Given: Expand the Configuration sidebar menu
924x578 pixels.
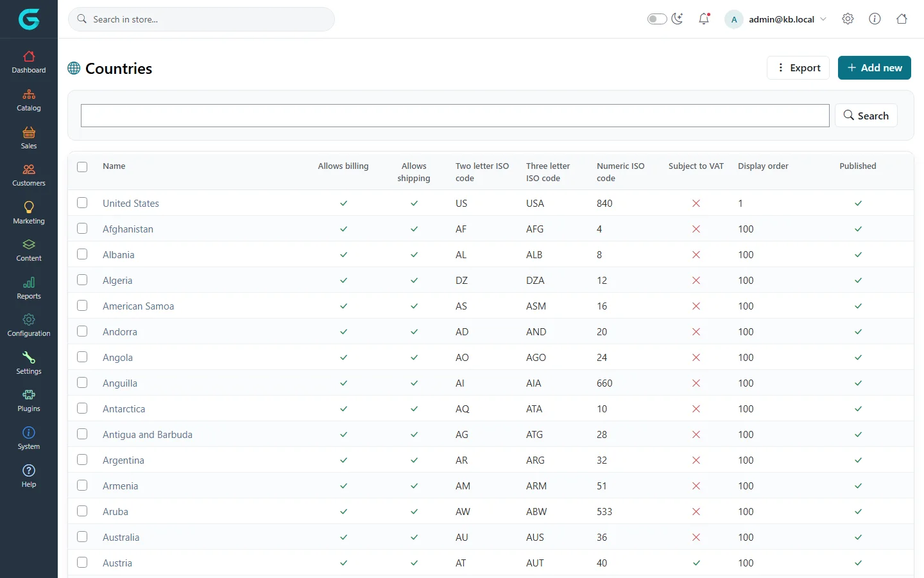Looking at the screenshot, I should point(29,326).
